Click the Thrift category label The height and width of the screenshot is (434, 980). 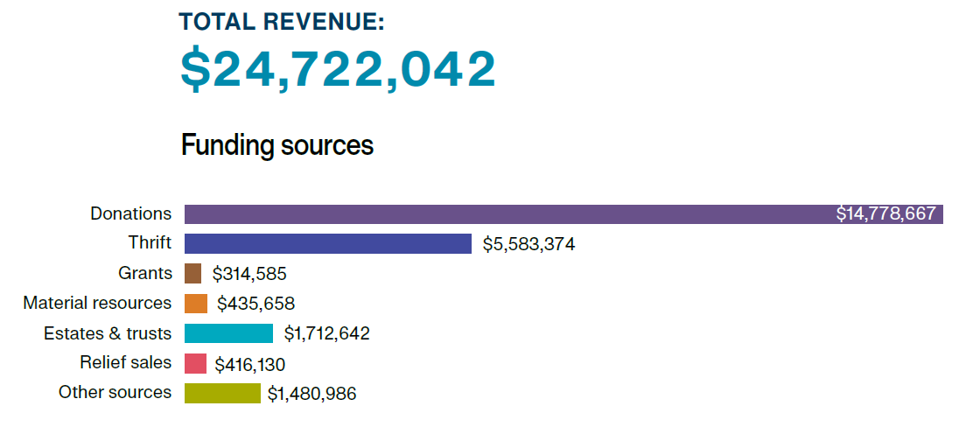(x=150, y=243)
